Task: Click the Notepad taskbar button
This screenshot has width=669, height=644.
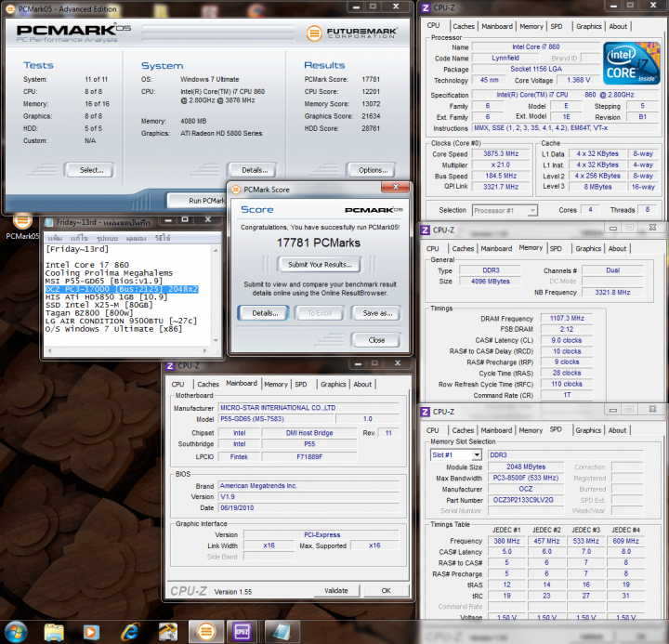Action: pyautogui.click(x=282, y=632)
